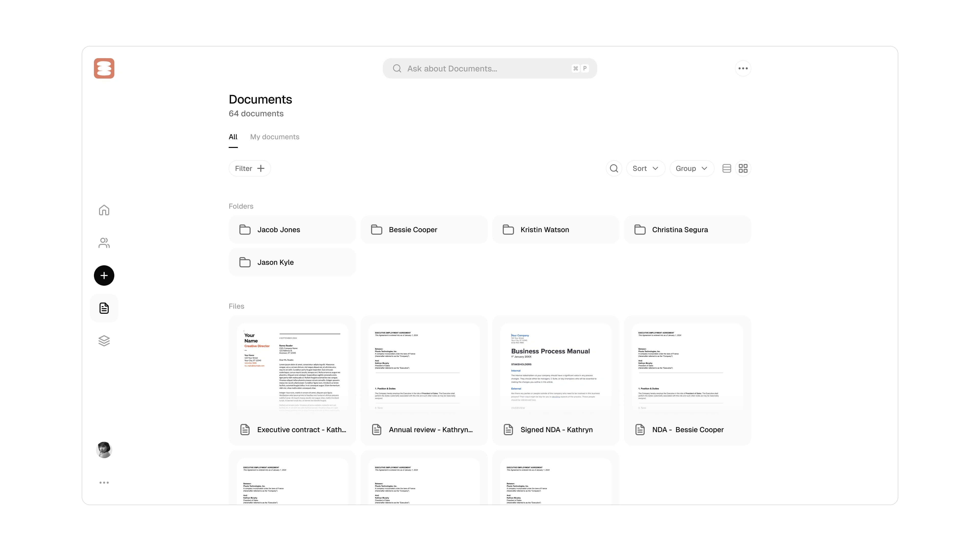Switch to list view layout
980x551 pixels.
(726, 168)
